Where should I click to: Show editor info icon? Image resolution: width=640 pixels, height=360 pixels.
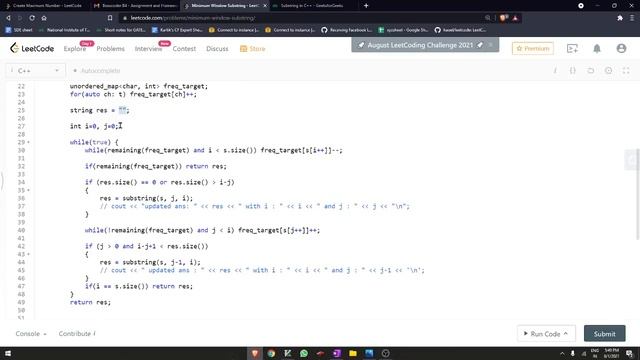point(555,71)
